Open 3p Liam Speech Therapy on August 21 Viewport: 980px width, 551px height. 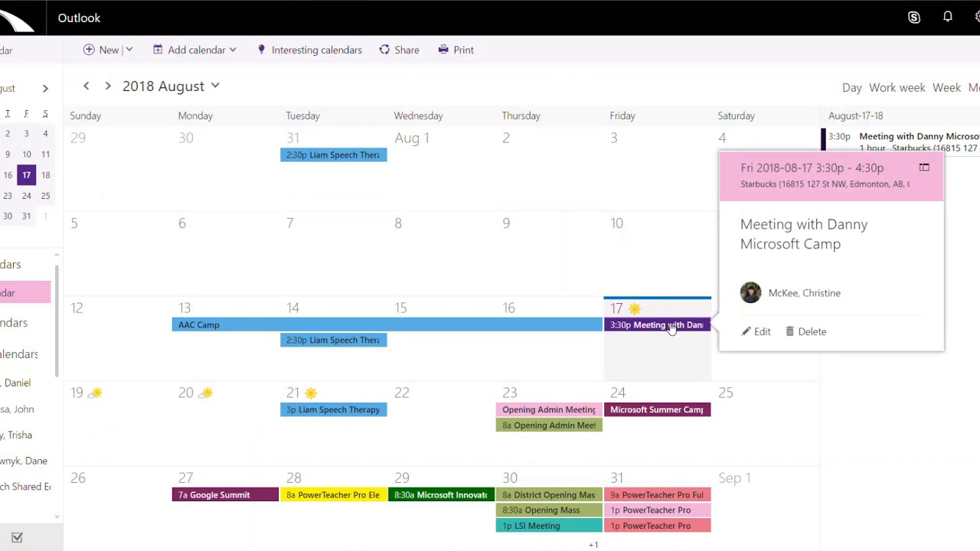(333, 409)
